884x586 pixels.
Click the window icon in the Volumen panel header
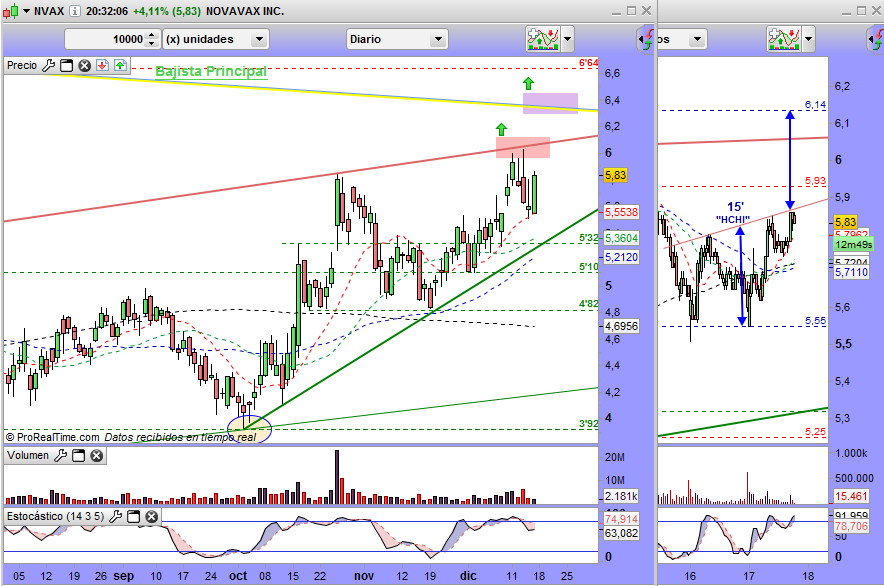79,456
